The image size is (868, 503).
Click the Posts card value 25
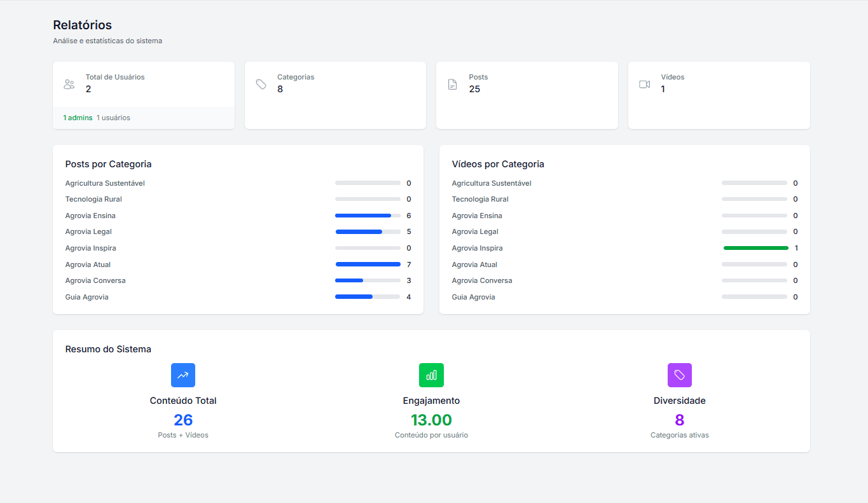click(474, 89)
